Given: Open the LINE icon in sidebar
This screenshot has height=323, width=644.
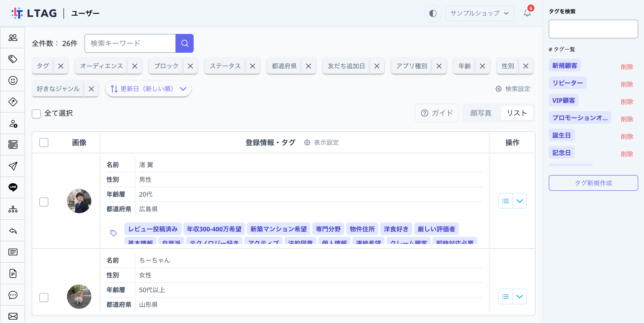Looking at the screenshot, I should (13, 187).
